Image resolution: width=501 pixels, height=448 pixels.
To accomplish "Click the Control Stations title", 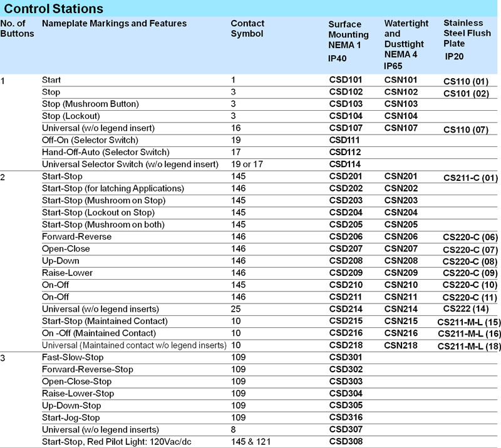I will pyautogui.click(x=53, y=9).
